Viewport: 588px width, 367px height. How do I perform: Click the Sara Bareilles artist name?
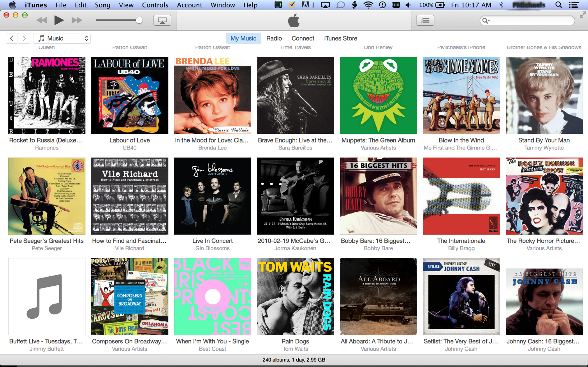tap(296, 148)
